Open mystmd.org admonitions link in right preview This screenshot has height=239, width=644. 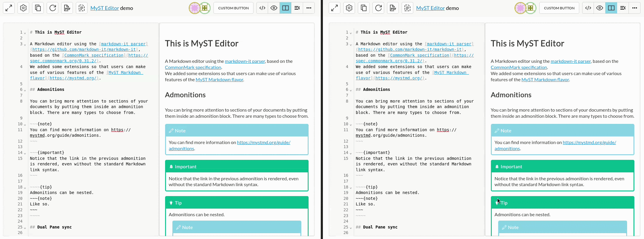pos(589,143)
